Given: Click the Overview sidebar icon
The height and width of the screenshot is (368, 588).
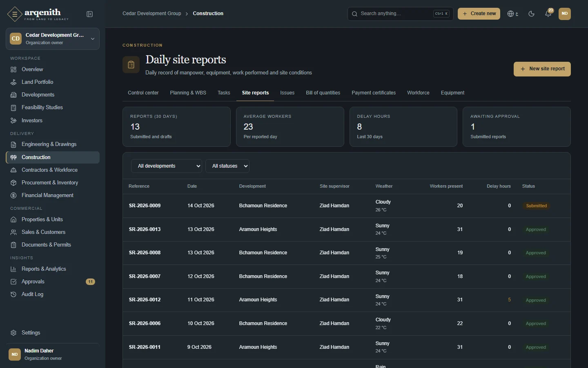Looking at the screenshot, I should pos(13,70).
